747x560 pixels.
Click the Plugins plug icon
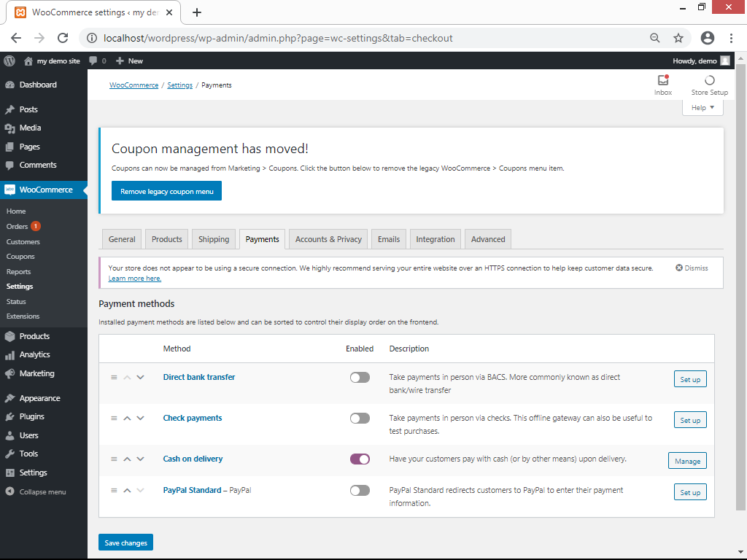click(x=10, y=416)
